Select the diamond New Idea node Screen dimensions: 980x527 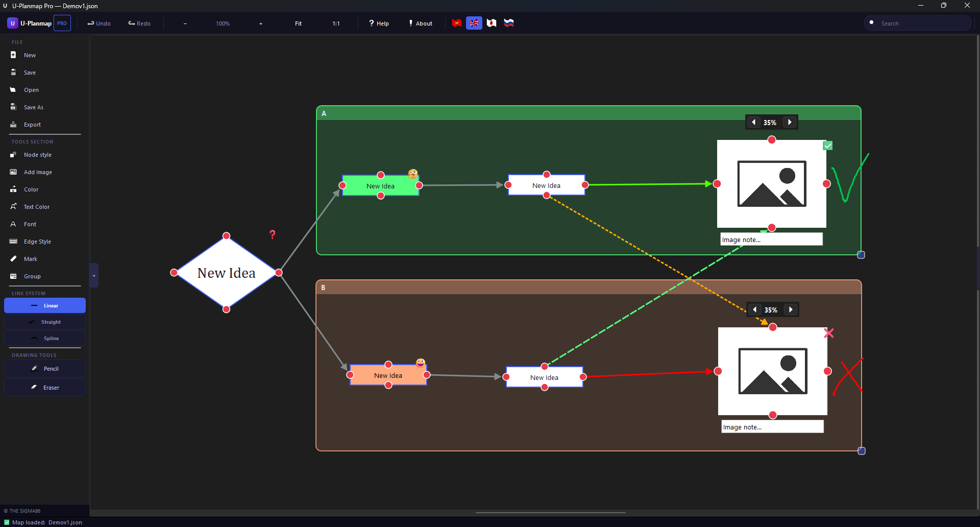pos(227,273)
